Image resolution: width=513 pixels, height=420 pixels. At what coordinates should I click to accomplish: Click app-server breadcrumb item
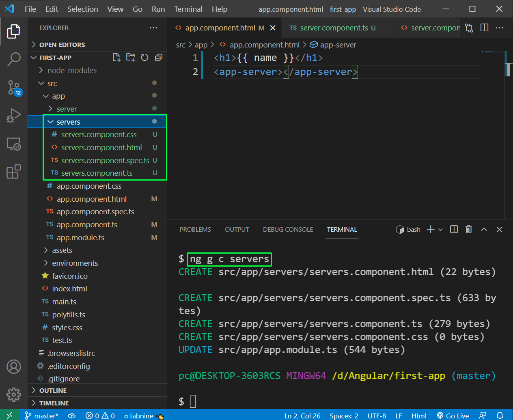(333, 45)
